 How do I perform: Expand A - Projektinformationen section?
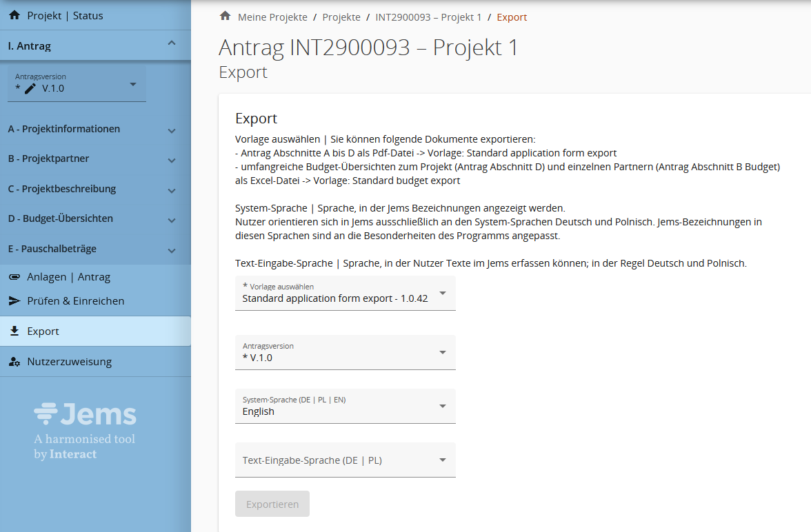tap(172, 130)
